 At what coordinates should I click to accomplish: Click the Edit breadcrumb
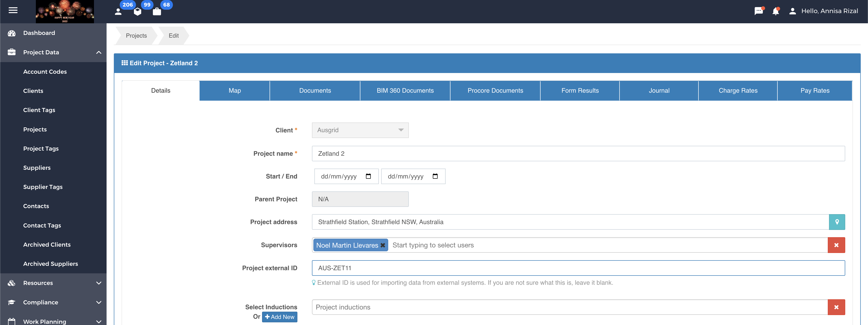pyautogui.click(x=174, y=36)
